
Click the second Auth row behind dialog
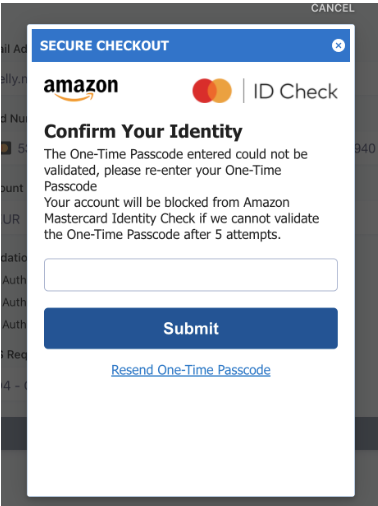[x=15, y=302]
